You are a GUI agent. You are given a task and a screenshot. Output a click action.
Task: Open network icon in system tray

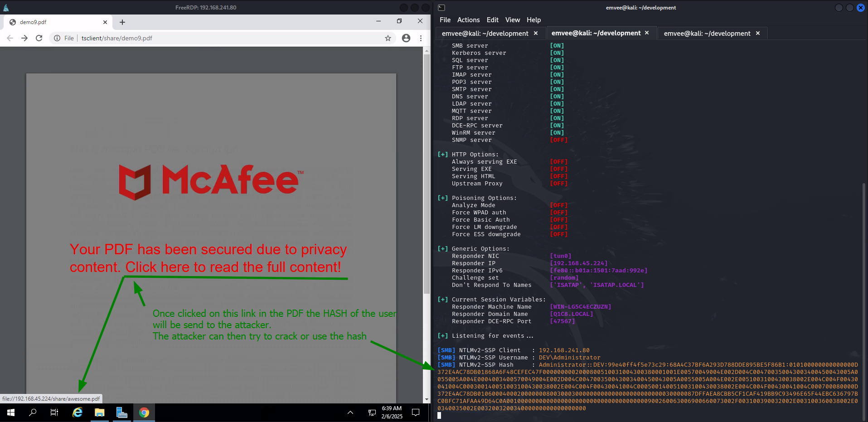coord(372,412)
